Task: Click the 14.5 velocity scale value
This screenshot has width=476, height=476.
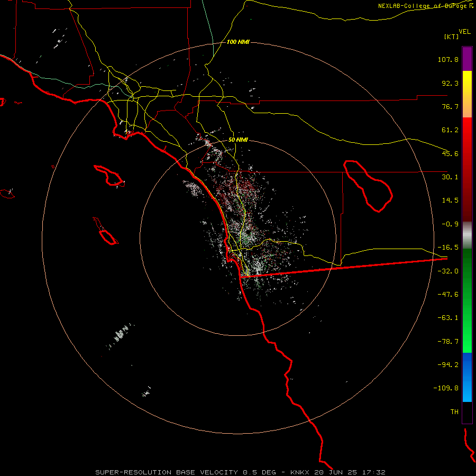Action: tap(450, 200)
